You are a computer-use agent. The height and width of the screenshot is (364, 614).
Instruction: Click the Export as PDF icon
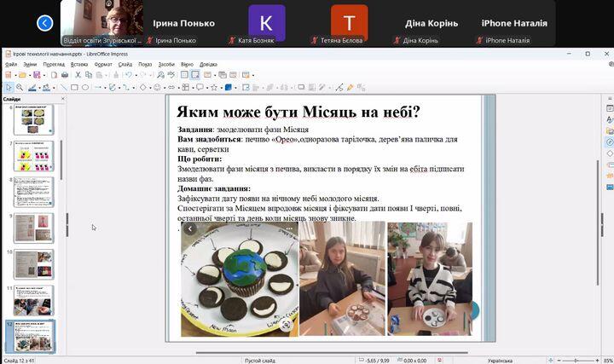[x=54, y=75]
